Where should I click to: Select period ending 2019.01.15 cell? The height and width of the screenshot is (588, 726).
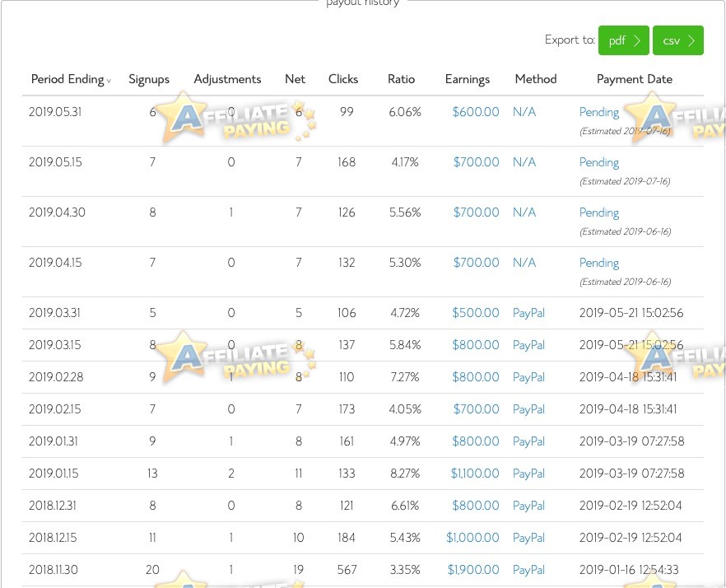tap(54, 473)
